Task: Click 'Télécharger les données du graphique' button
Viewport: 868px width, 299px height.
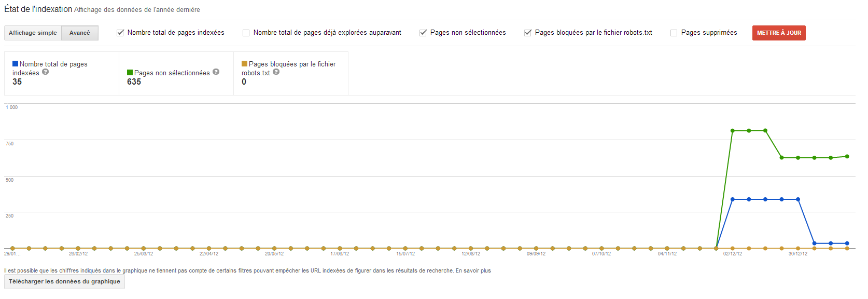Action: tap(64, 281)
